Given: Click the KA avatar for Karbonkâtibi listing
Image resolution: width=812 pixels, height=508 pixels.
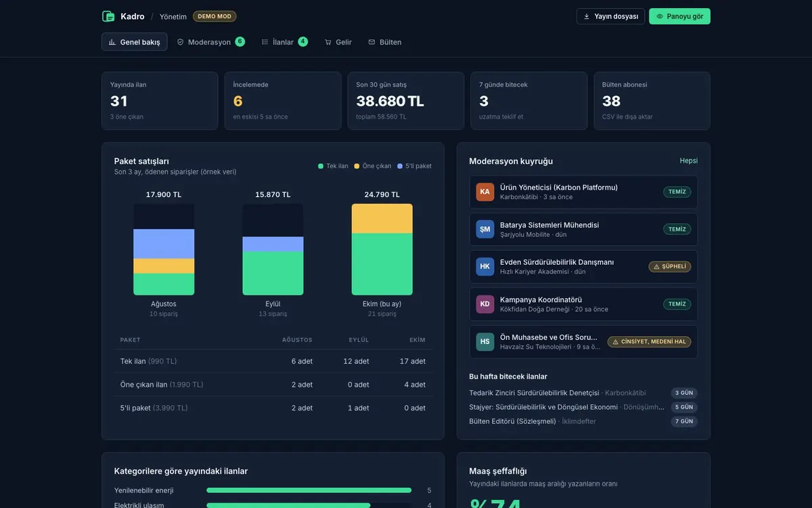Looking at the screenshot, I should coord(485,192).
